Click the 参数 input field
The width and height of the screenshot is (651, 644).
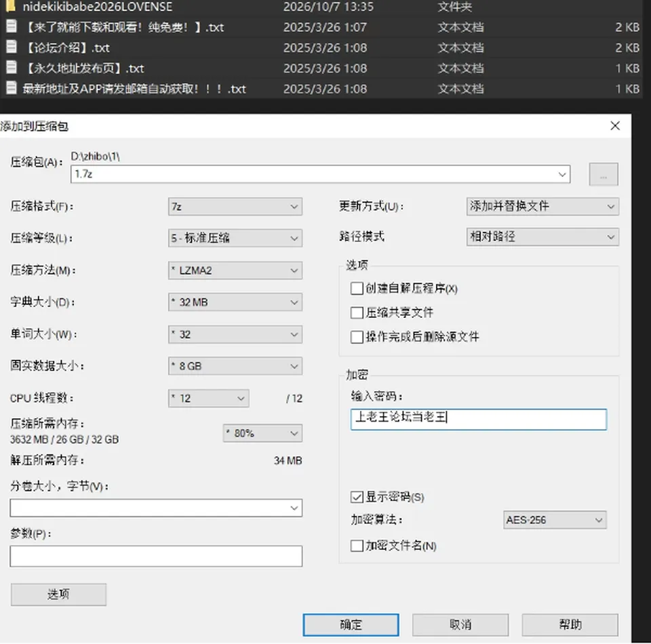pyautogui.click(x=156, y=556)
